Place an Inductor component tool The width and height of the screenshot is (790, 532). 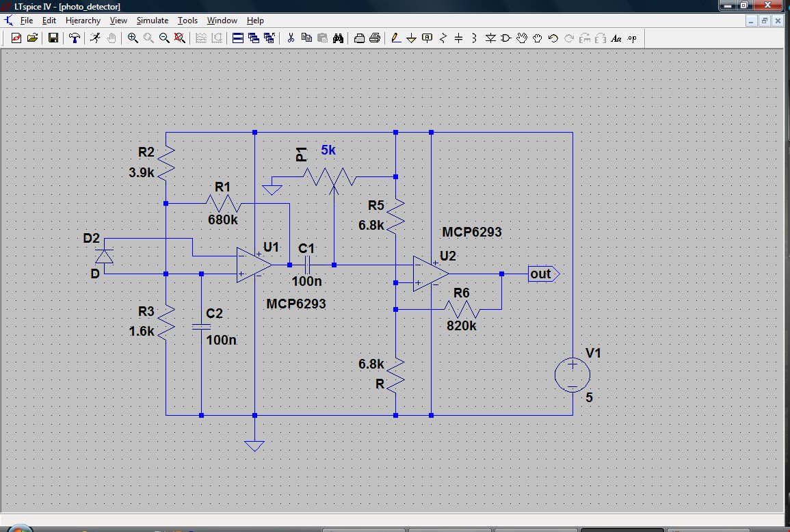click(474, 38)
